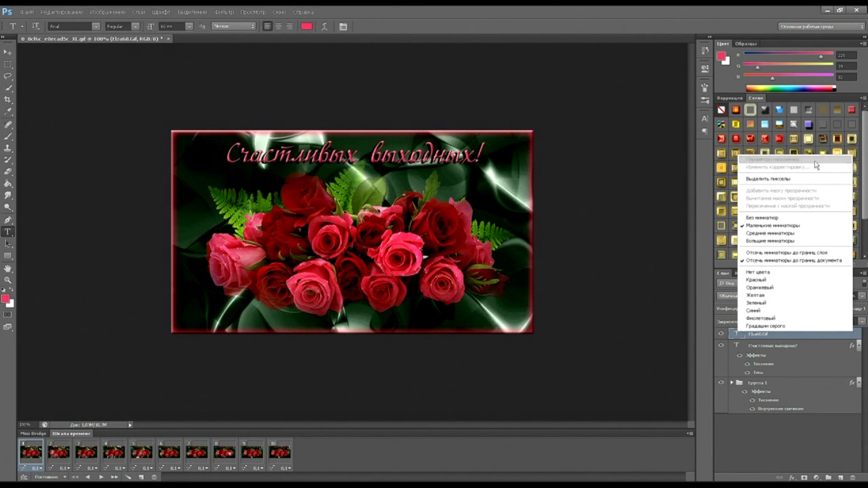The width and height of the screenshot is (868, 488).
Task: Go to the previous animation frame
Action: click(87, 477)
